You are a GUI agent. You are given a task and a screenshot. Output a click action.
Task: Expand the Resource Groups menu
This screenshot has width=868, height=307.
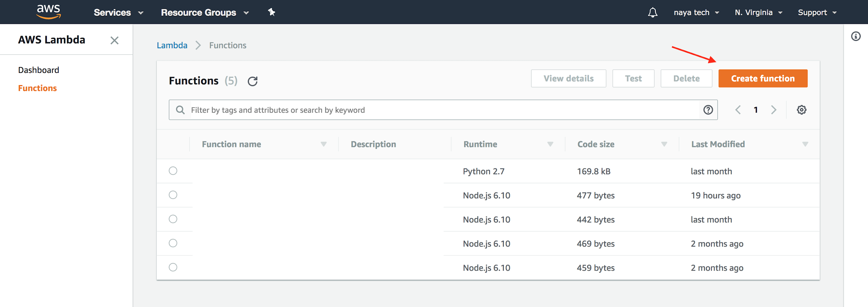click(205, 13)
